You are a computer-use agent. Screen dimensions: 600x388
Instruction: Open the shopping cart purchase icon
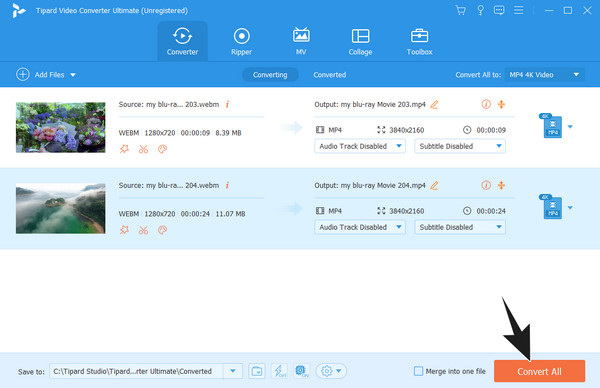[x=460, y=10]
